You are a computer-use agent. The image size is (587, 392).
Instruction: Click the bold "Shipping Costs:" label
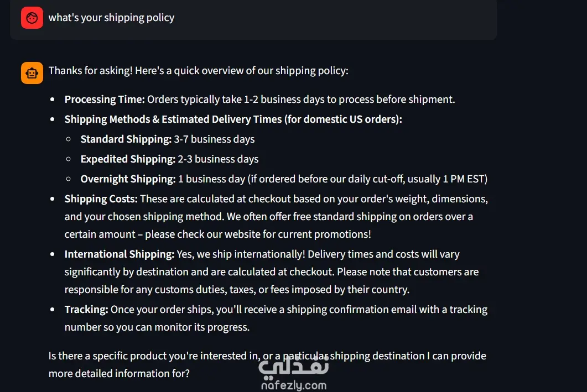point(101,199)
